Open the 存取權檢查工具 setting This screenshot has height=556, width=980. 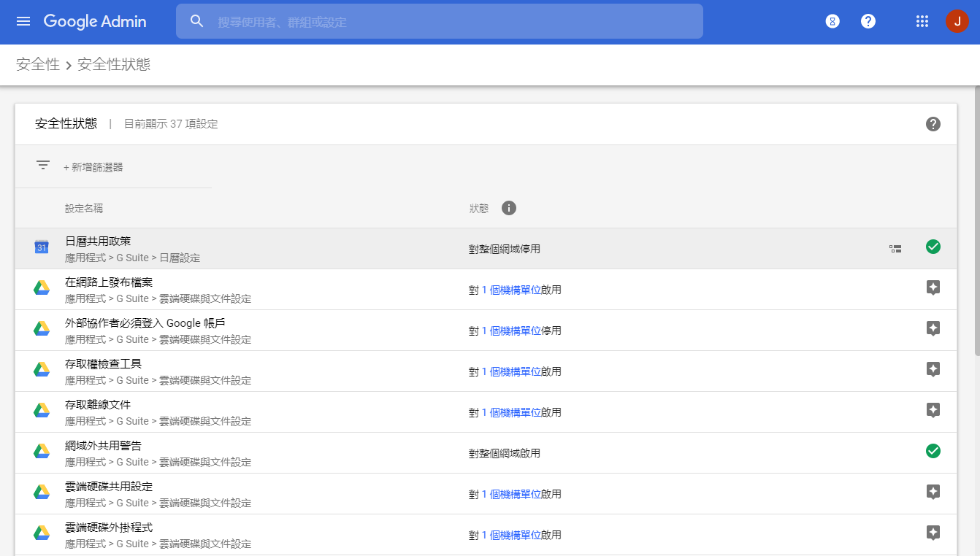click(103, 363)
